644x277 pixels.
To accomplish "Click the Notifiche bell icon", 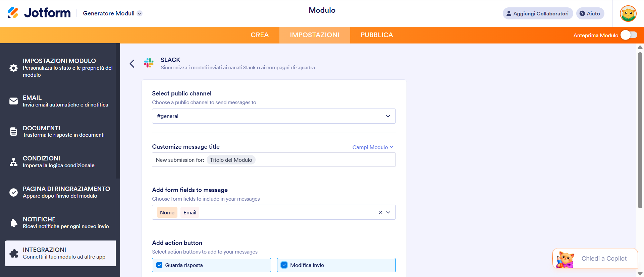I will coord(13,223).
